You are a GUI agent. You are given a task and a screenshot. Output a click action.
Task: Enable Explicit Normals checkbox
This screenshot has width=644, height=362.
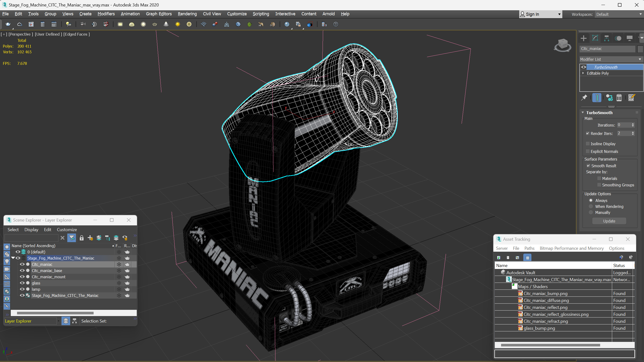(588, 151)
